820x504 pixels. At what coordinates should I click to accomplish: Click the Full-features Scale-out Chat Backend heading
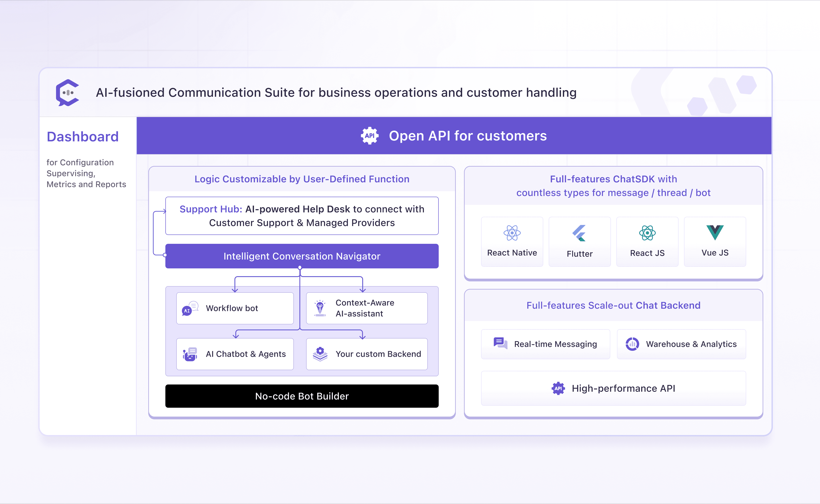pyautogui.click(x=613, y=305)
